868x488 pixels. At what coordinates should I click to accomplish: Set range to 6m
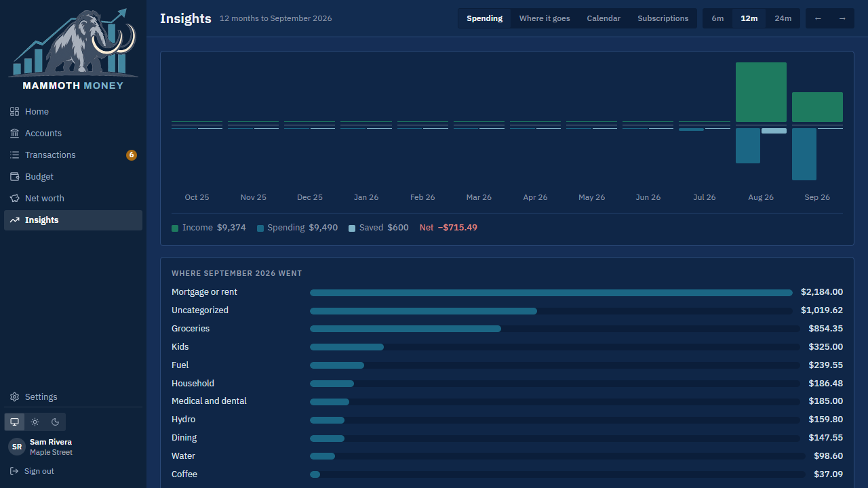(717, 18)
